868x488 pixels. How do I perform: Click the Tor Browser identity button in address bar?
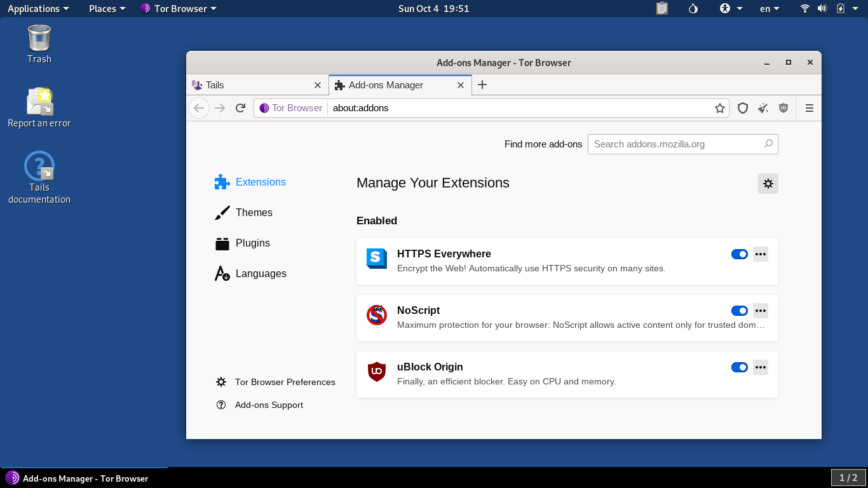(x=291, y=108)
